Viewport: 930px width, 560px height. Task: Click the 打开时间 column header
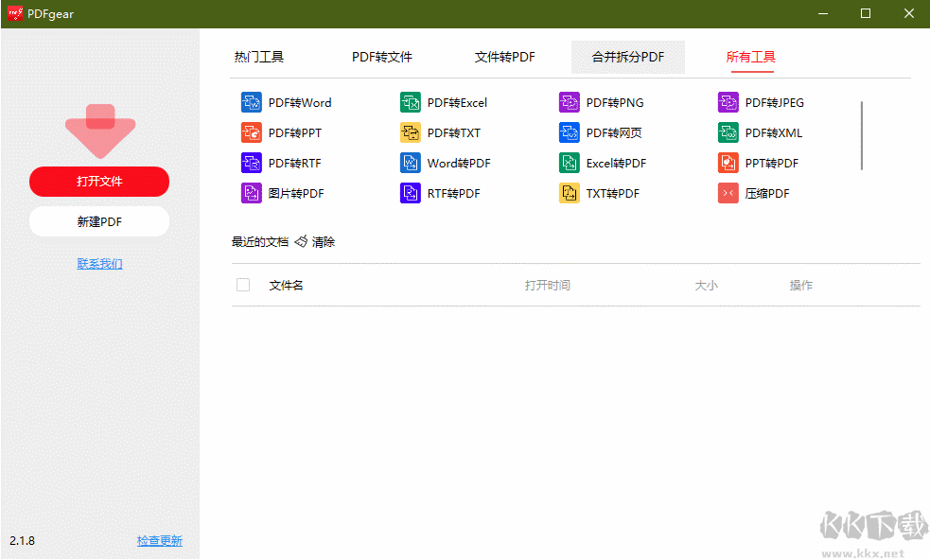pyautogui.click(x=548, y=286)
